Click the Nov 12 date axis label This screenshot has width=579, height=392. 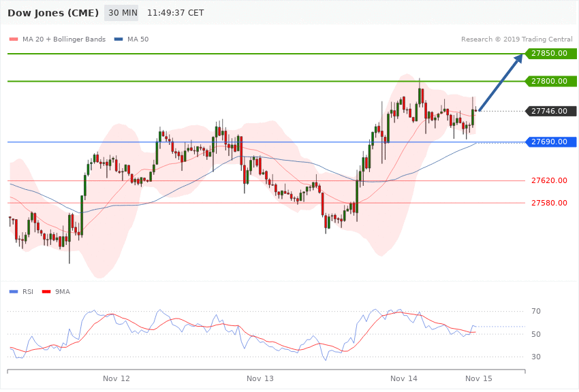(116, 378)
